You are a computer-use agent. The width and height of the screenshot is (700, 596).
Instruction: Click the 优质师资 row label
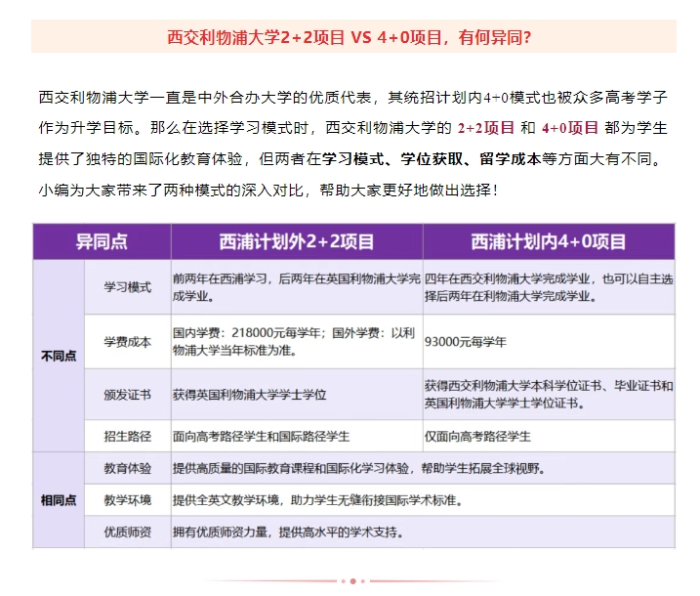coord(128,532)
